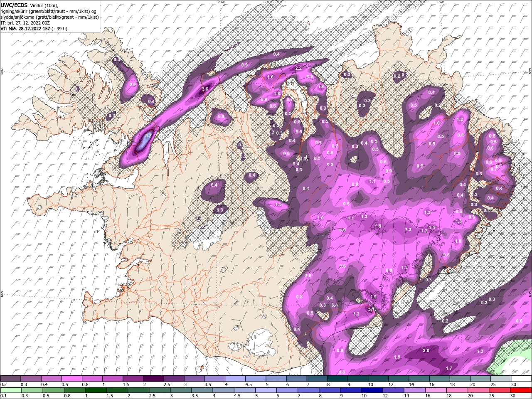This screenshot has width=532, height=399.
Task: Click the 25 label in the lower legend
Action: pyautogui.click(x=492, y=396)
